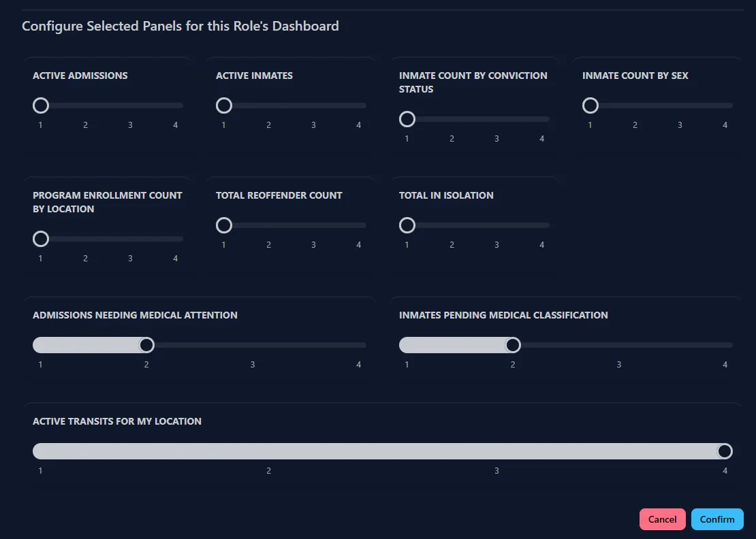The width and height of the screenshot is (756, 539).
Task: Select the Total in Isolation slider handle
Action: 407,225
